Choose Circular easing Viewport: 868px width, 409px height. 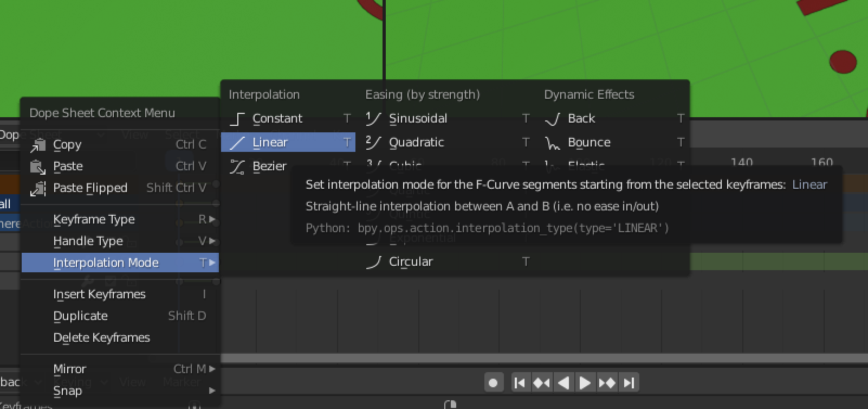(448, 261)
